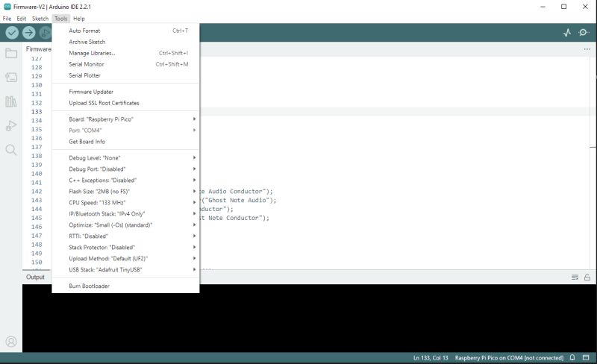Close the open Tools menu
This screenshot has height=364, width=597.
[x=61, y=19]
